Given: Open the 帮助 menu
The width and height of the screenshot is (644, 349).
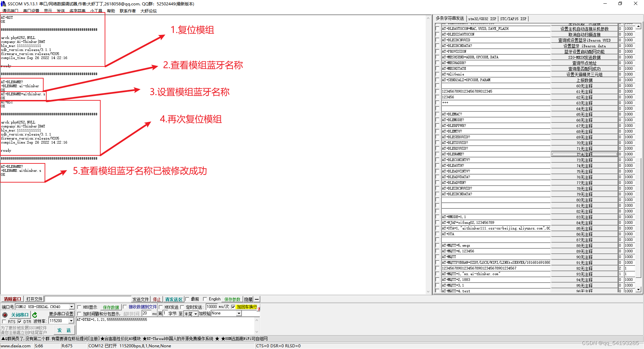Looking at the screenshot, I should tap(111, 11).
